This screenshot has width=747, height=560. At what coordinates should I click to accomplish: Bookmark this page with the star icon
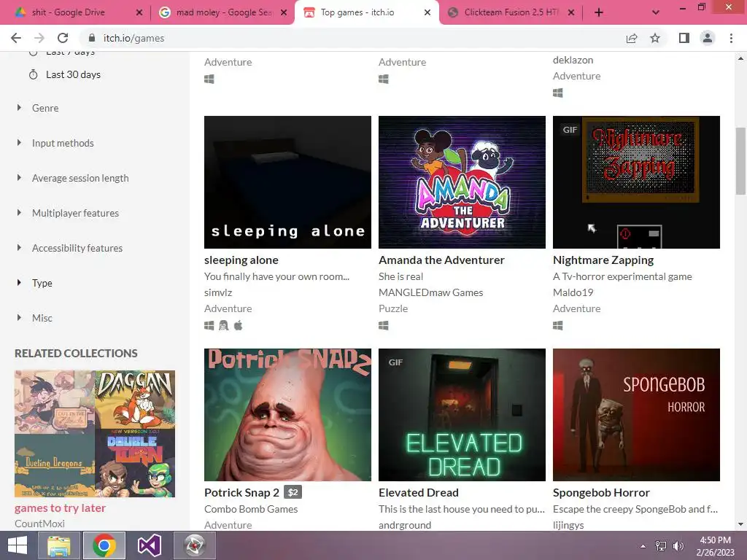(655, 38)
